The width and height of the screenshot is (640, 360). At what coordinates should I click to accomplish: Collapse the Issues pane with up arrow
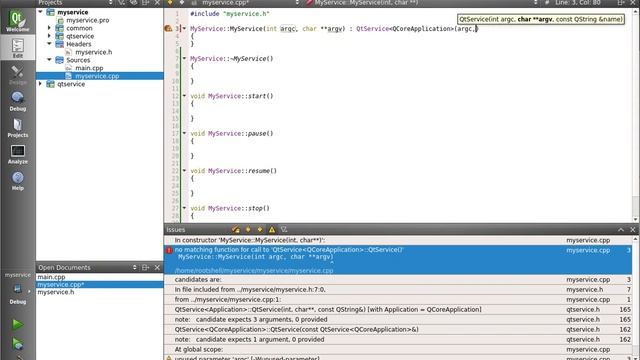(621, 230)
